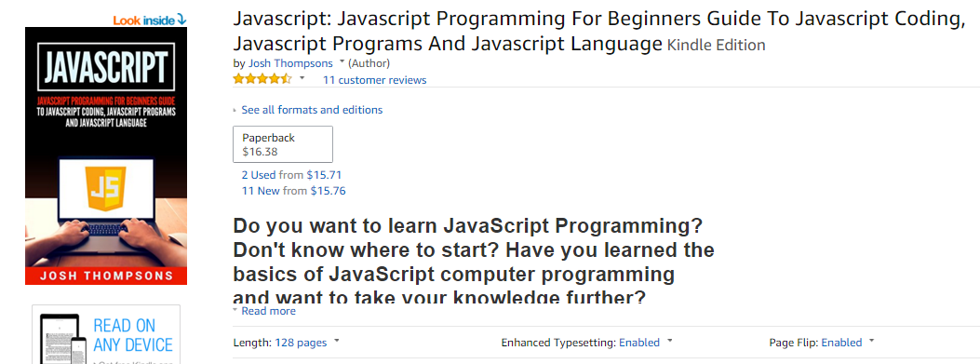
Task: Open dropdown arrow next to star rating
Action: (302, 79)
